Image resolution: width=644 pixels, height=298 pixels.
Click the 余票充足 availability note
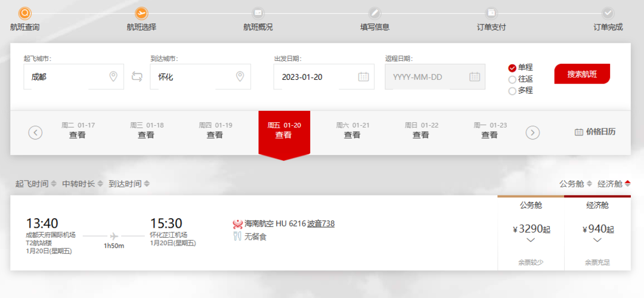click(x=597, y=262)
